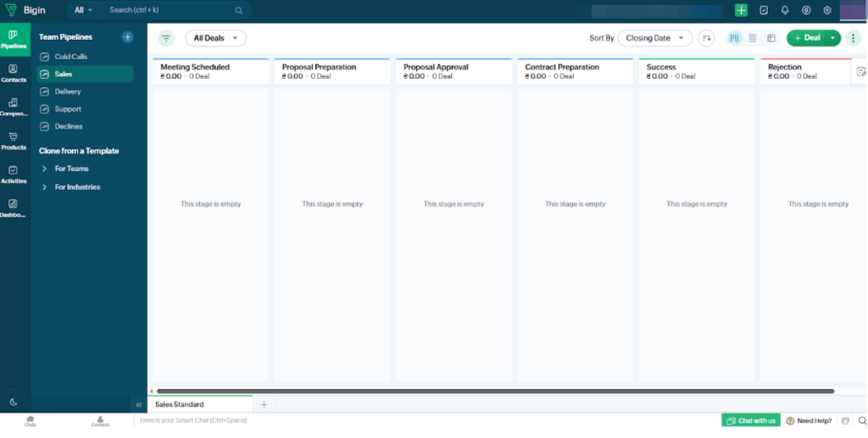Open the Cold Calls pipeline

pyautogui.click(x=71, y=57)
